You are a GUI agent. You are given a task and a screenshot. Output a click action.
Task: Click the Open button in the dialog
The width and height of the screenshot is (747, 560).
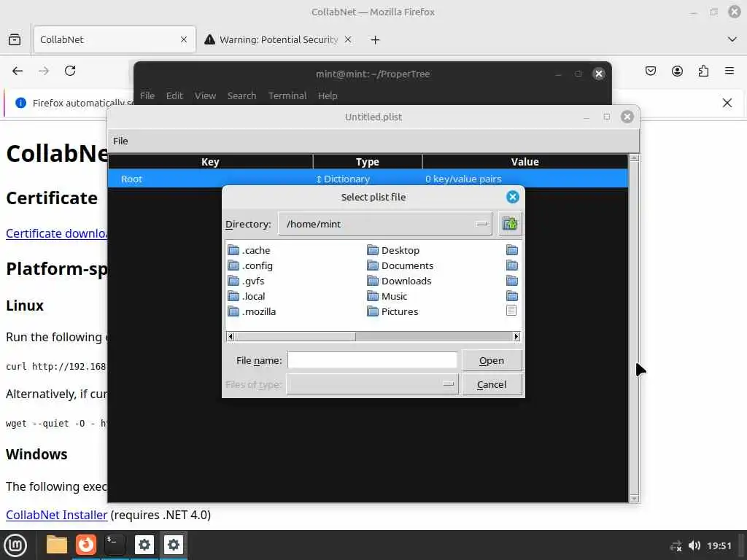(492, 360)
